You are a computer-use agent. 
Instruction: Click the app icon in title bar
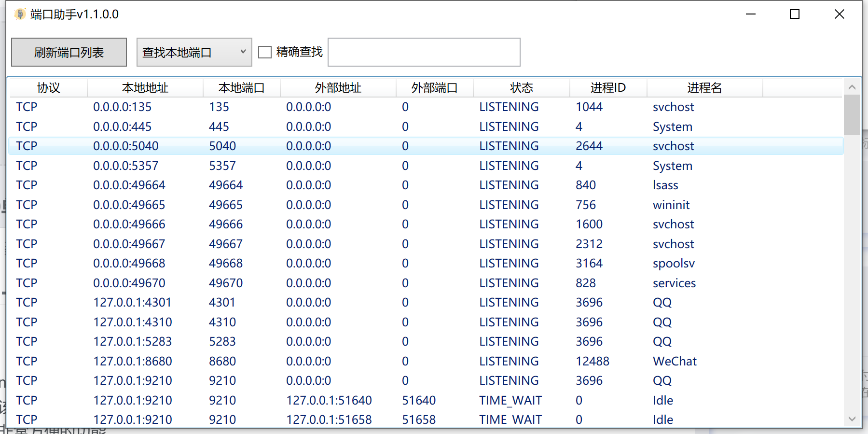[x=20, y=14]
